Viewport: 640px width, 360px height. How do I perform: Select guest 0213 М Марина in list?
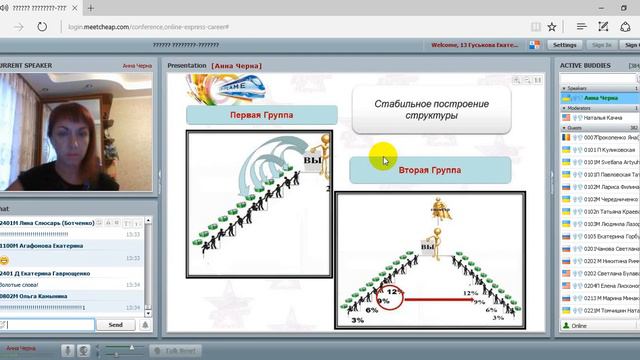[600, 298]
